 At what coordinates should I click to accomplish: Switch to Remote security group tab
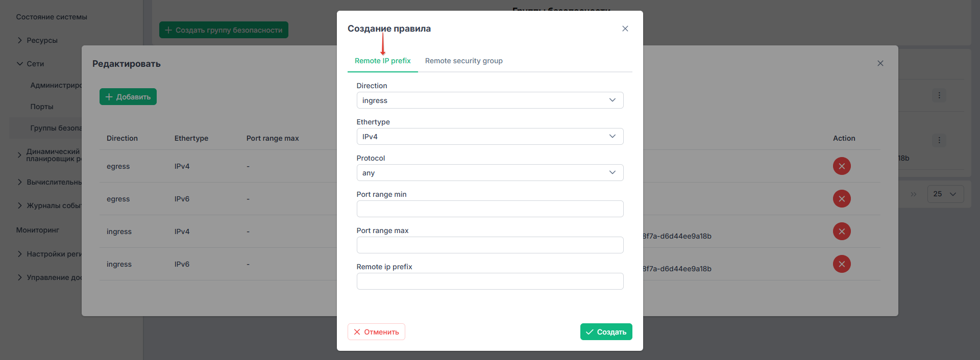click(x=464, y=61)
